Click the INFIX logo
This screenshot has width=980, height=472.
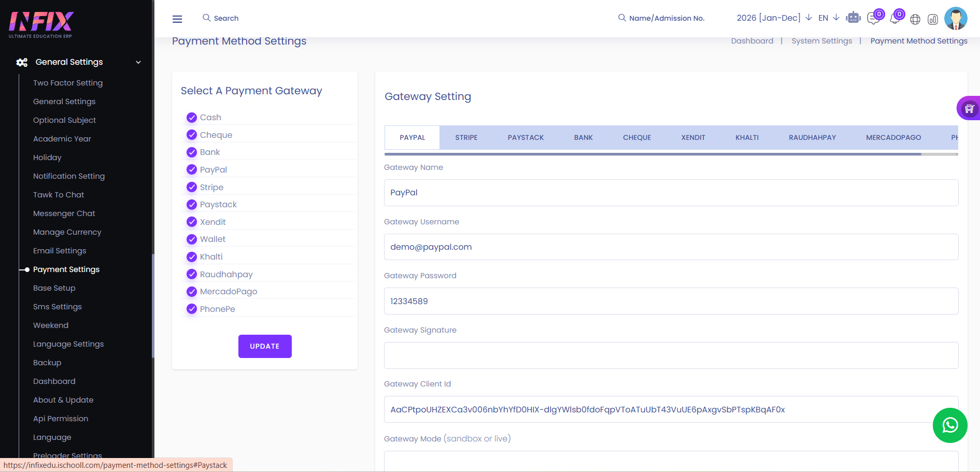pyautogui.click(x=41, y=24)
